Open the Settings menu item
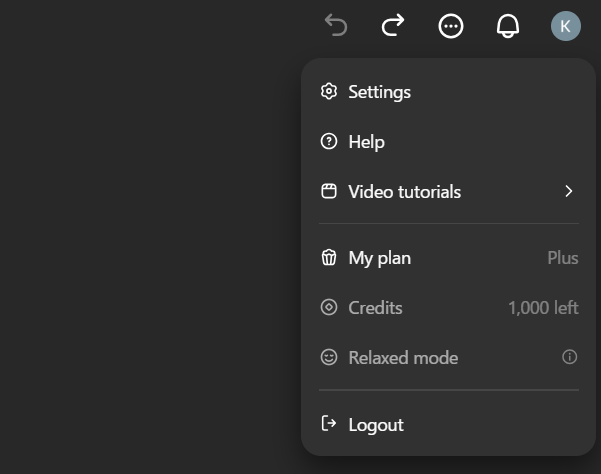Viewport: 601px width, 474px height. click(x=448, y=92)
